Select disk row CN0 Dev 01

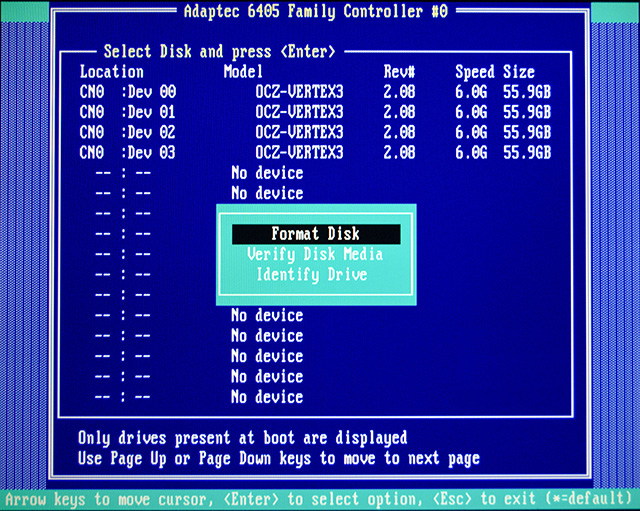point(315,112)
